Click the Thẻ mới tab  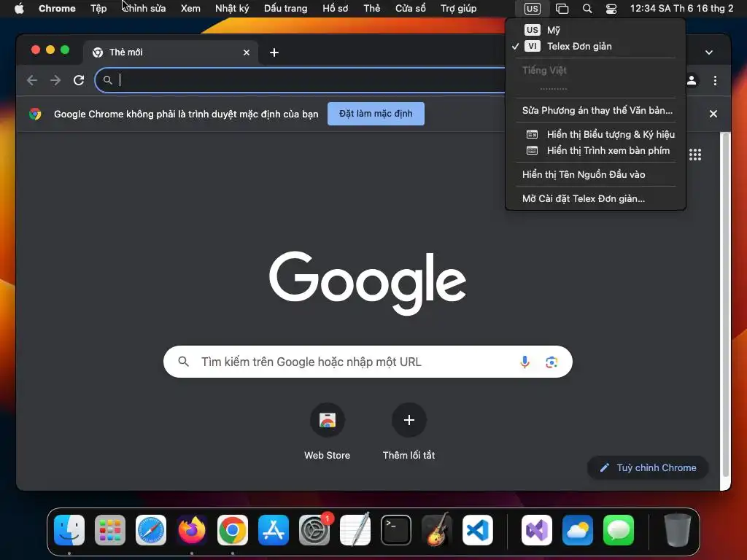coord(171,52)
